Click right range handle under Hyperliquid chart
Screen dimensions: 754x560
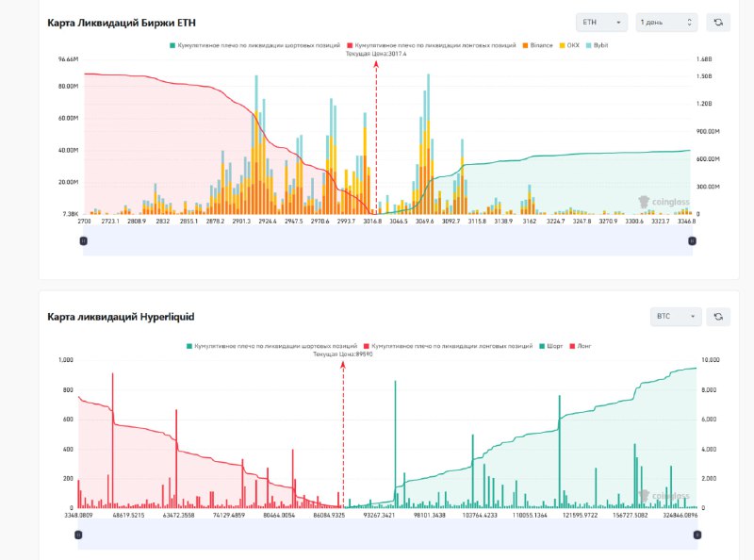[x=697, y=535]
